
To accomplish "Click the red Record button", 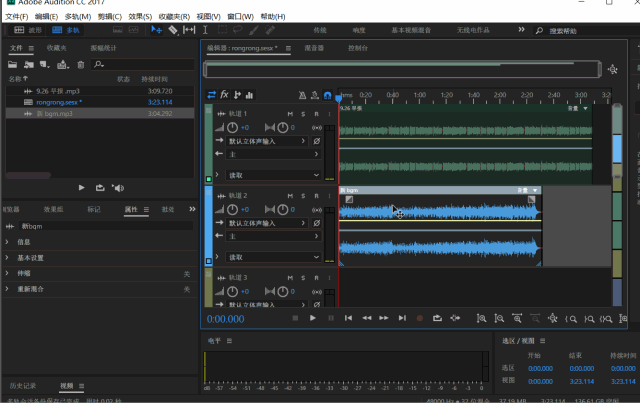I will 420,318.
